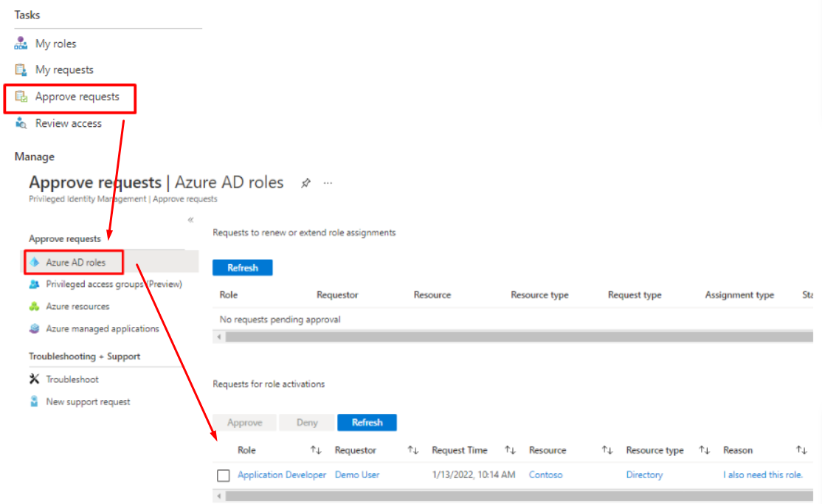The image size is (822, 504).
Task: Check the Application Developer request checkbox
Action: click(224, 475)
